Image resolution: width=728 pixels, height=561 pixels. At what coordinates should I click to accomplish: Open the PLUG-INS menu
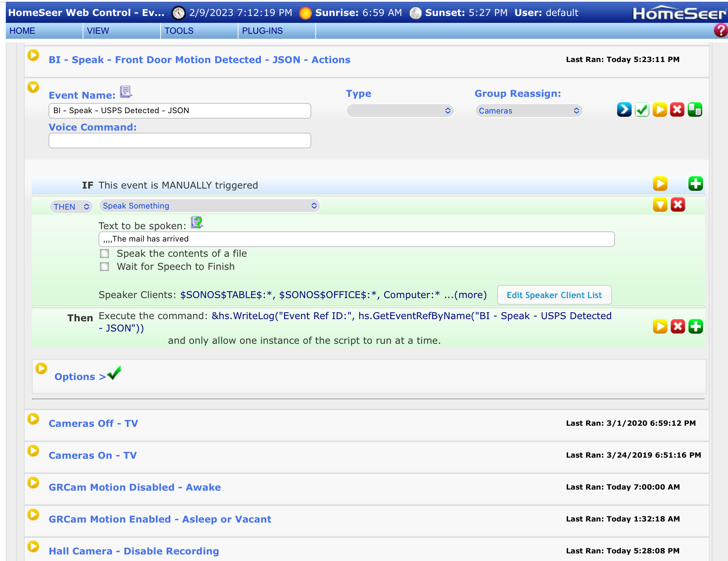click(x=262, y=31)
